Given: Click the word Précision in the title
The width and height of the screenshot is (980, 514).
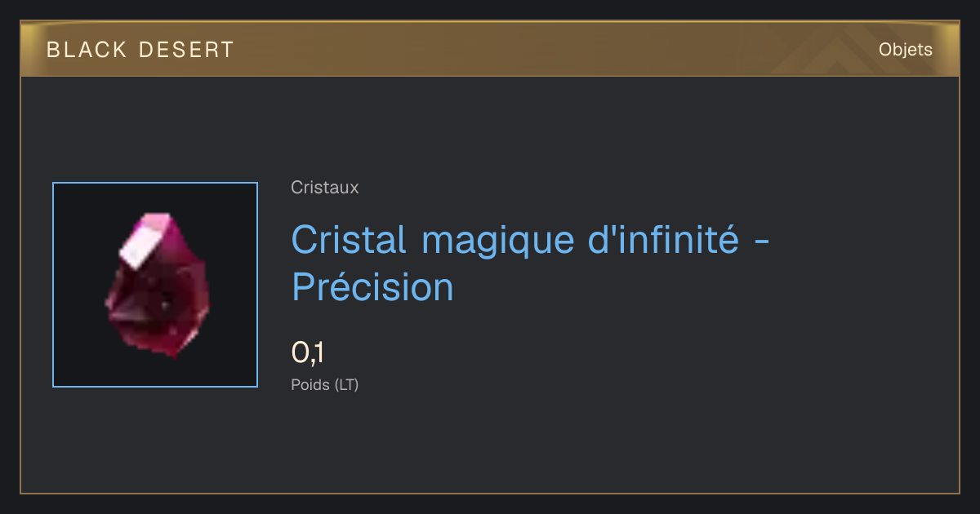Looking at the screenshot, I should click(x=372, y=287).
